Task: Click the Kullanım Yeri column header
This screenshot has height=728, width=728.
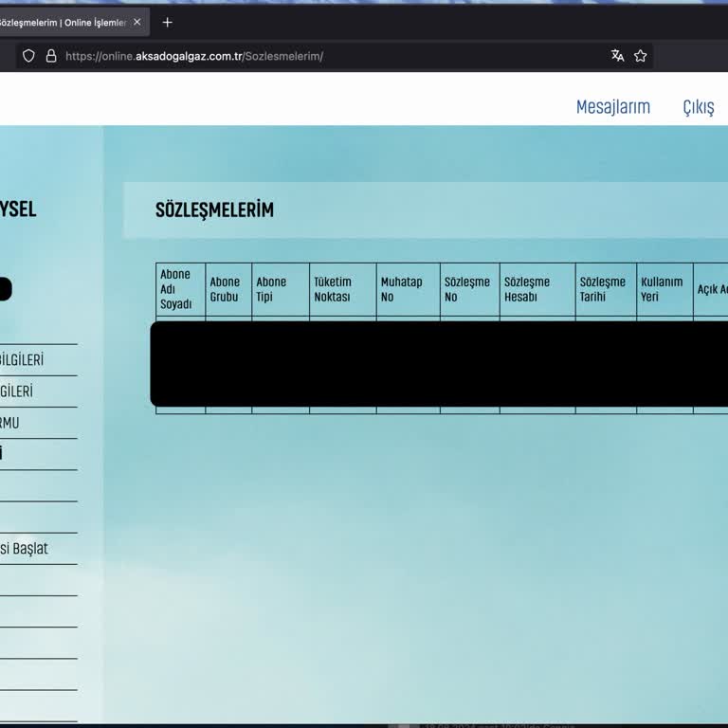Action: pyautogui.click(x=664, y=289)
